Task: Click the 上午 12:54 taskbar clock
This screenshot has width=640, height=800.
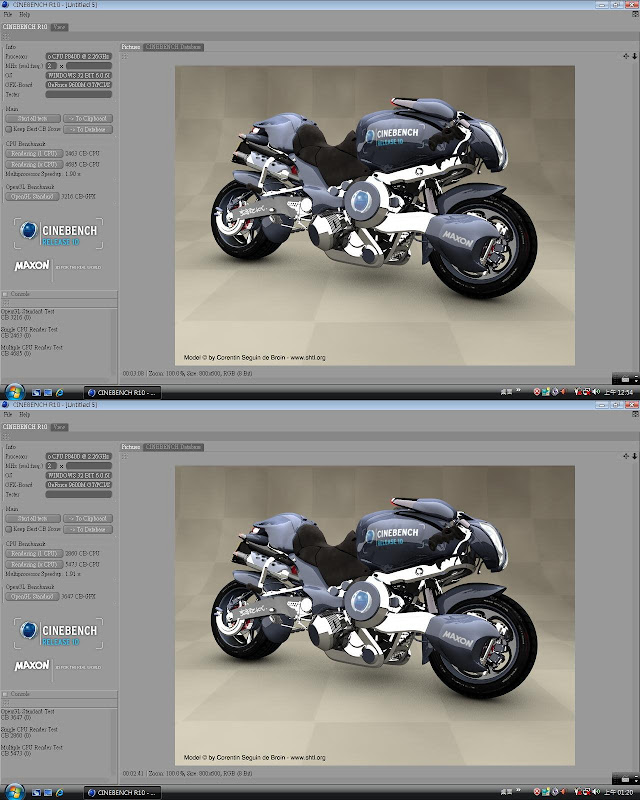Action: (x=618, y=392)
